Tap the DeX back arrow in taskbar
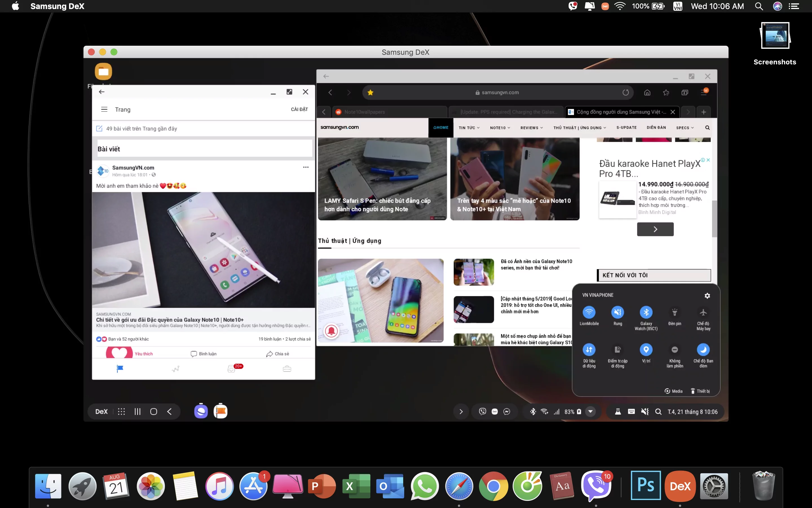Screen dimensions: 812x508 pyautogui.click(x=169, y=411)
